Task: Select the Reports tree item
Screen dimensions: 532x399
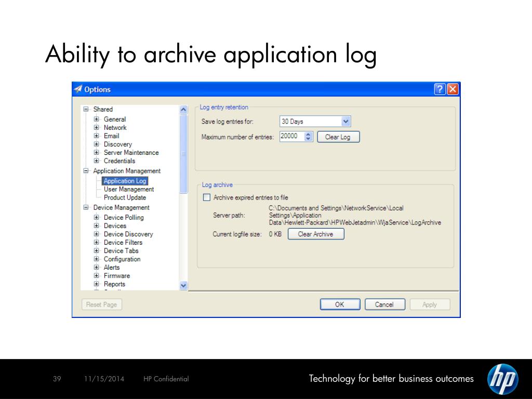Action: [x=114, y=284]
